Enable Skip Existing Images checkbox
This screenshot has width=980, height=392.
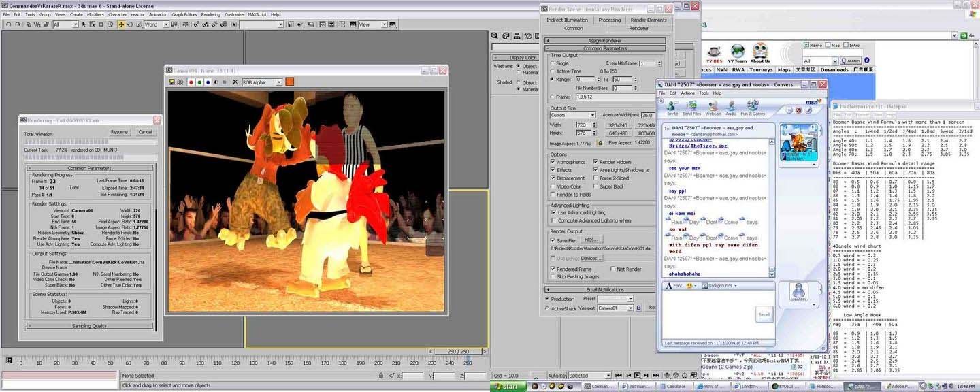pyautogui.click(x=553, y=276)
